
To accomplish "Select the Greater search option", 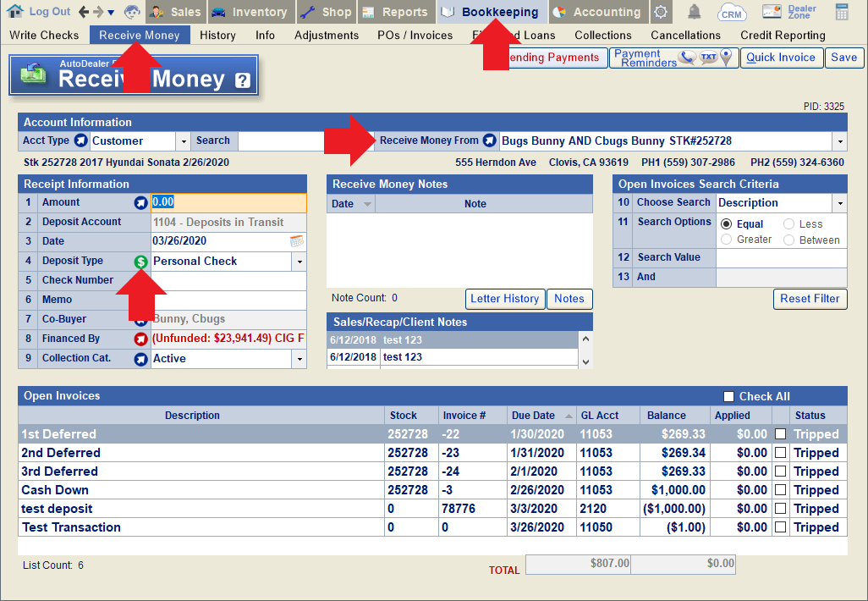I will tap(726, 240).
